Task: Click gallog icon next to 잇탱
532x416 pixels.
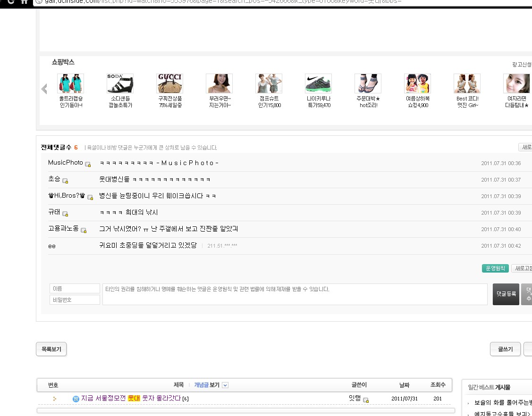Action: pos(366,400)
